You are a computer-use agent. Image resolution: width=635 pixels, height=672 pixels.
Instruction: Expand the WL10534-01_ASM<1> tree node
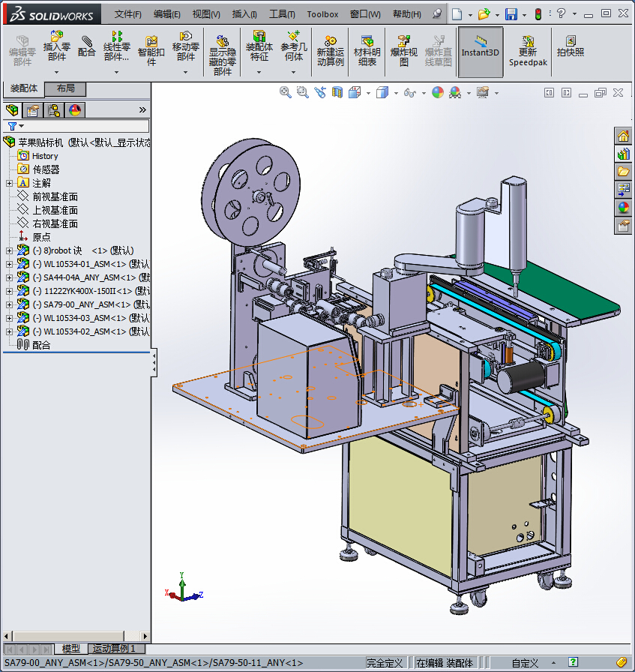(9, 264)
